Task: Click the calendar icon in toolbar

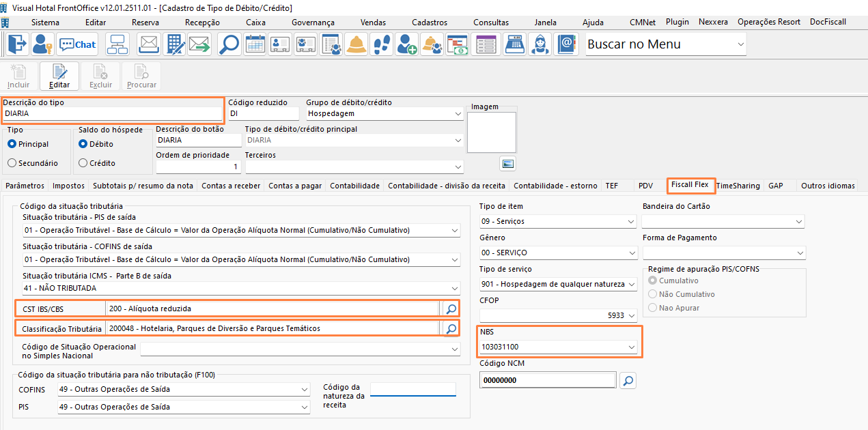Action: (255, 44)
